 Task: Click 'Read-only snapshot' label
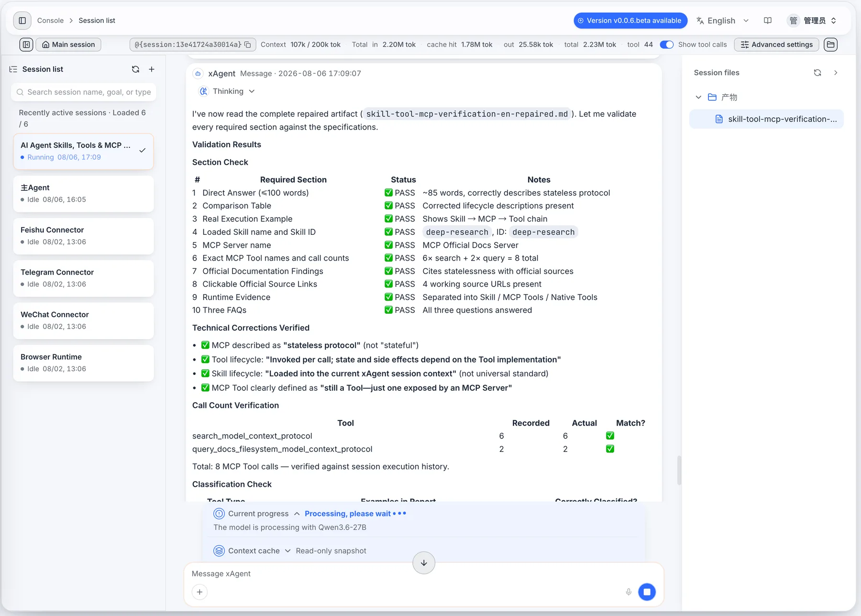331,551
